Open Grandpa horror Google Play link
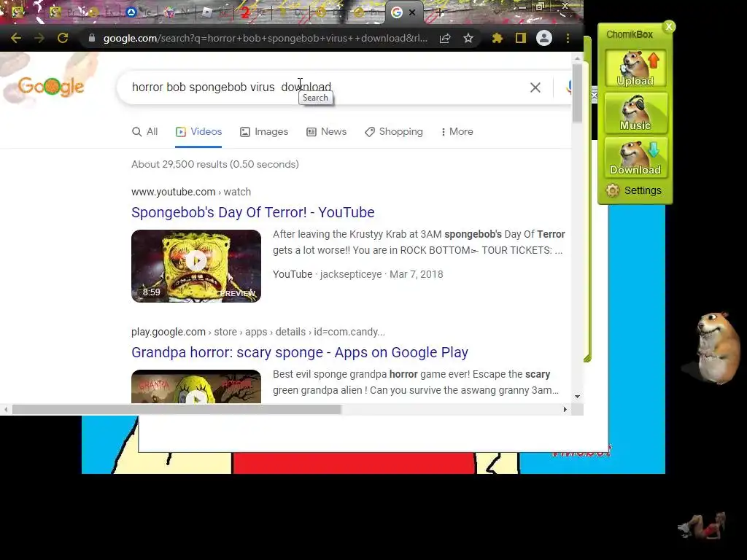Viewport: 747px width, 560px height. coord(300,352)
